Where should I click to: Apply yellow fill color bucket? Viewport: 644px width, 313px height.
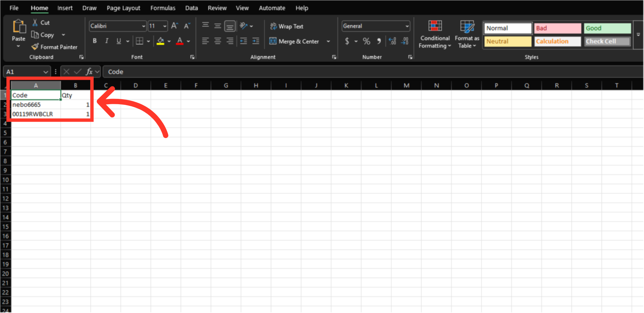tap(161, 41)
